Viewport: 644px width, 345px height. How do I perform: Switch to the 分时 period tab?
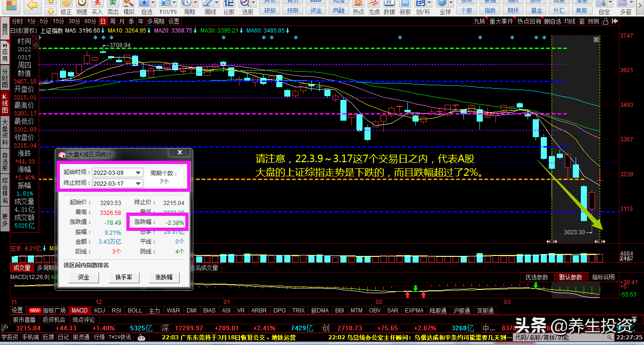(17, 21)
